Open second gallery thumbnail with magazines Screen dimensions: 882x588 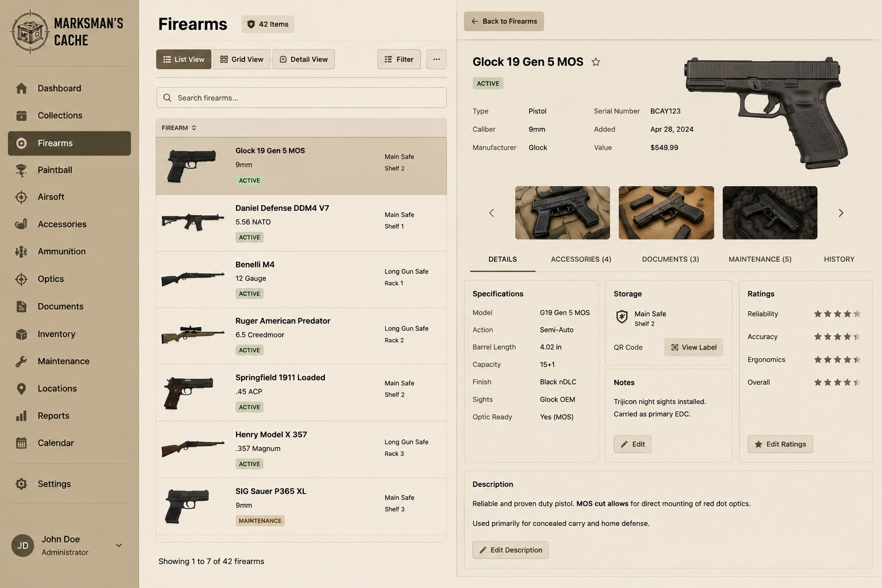point(666,212)
